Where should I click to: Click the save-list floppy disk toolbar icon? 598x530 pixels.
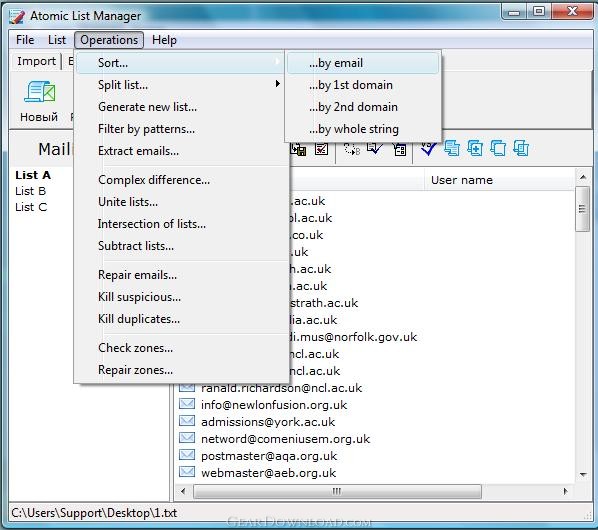pyautogui.click(x=298, y=149)
